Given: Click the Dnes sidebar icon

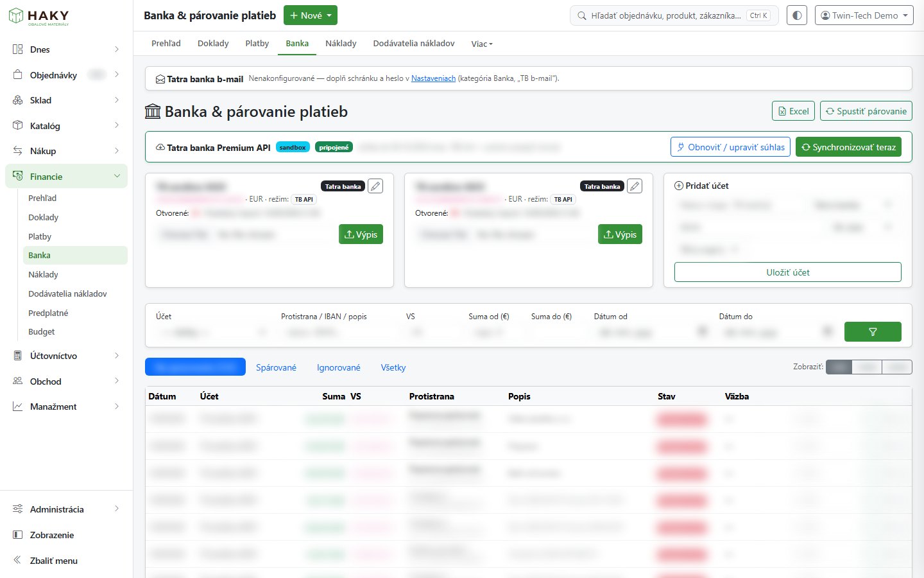Looking at the screenshot, I should coord(18,49).
